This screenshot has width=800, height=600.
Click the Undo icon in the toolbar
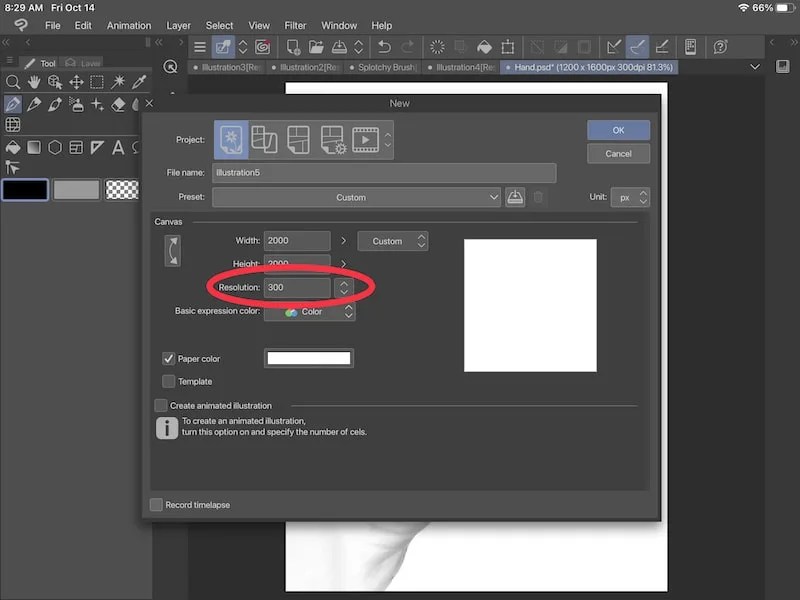pos(383,47)
